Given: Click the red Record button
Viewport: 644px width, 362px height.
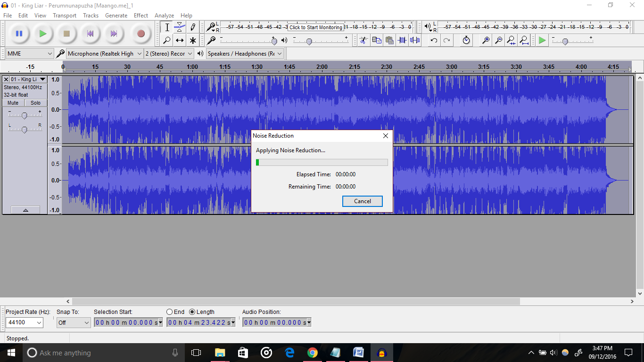Looking at the screenshot, I should pyautogui.click(x=140, y=33).
